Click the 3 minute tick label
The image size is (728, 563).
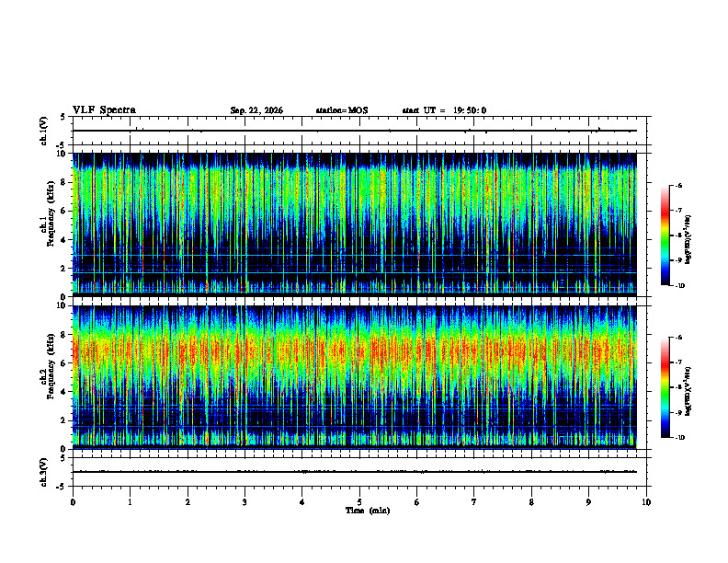245,502
